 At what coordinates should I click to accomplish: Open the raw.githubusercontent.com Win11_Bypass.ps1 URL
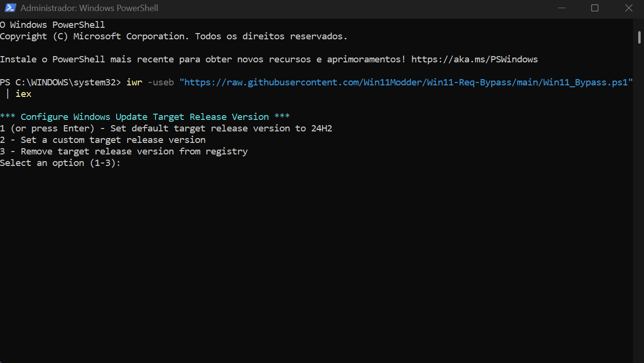click(405, 82)
